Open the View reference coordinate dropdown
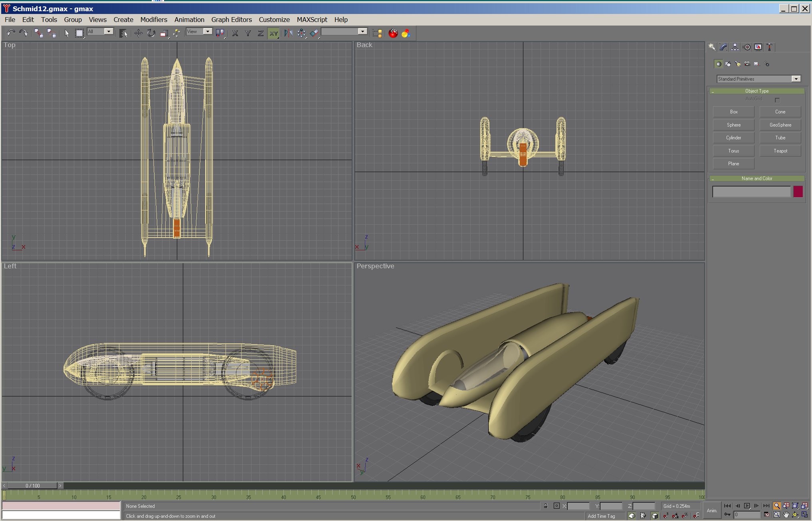 (x=208, y=32)
